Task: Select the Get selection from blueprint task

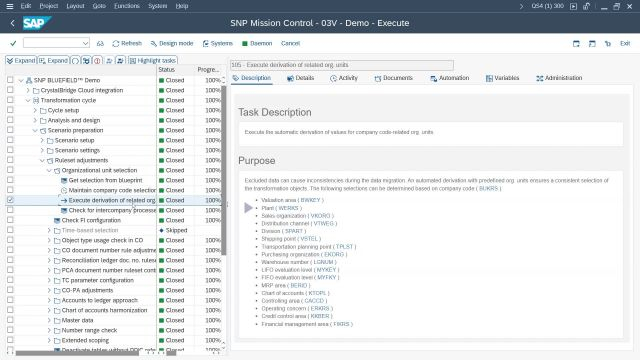Action: (x=105, y=180)
